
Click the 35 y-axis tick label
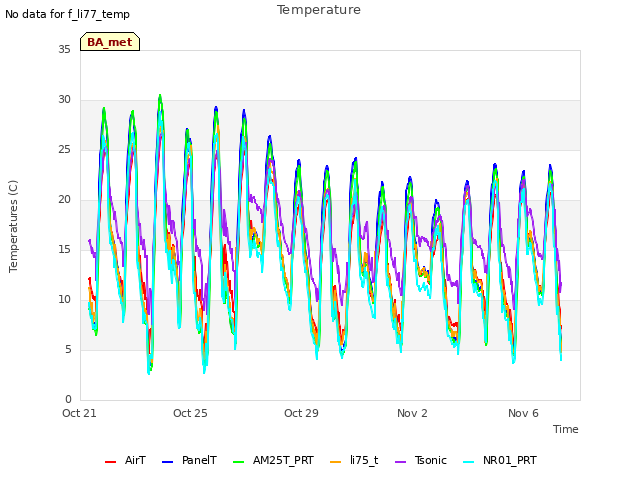[x=64, y=49]
